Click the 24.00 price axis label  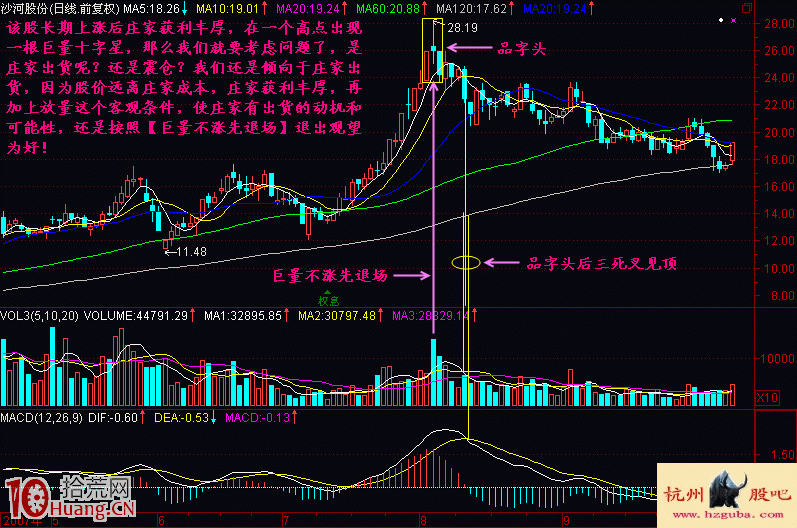coord(779,78)
